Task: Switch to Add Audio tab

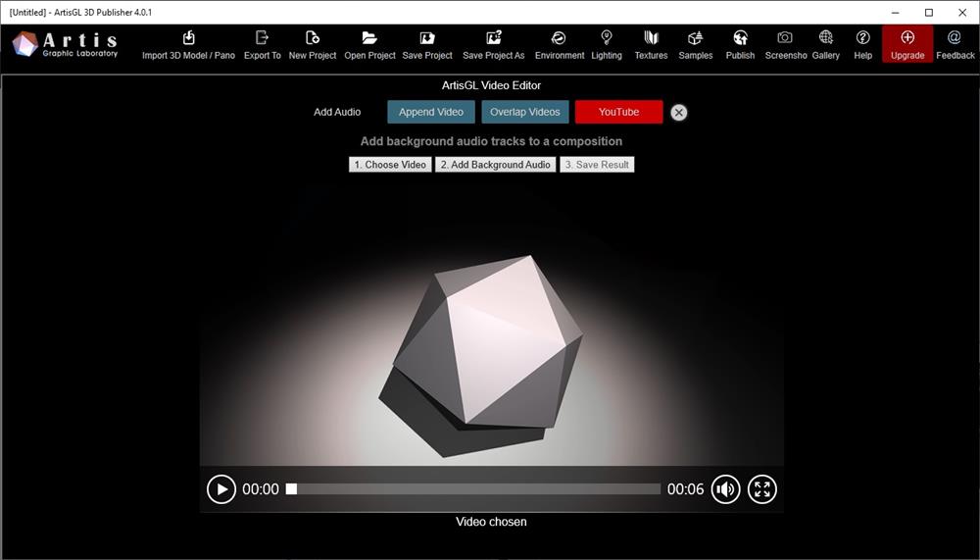Action: point(337,112)
